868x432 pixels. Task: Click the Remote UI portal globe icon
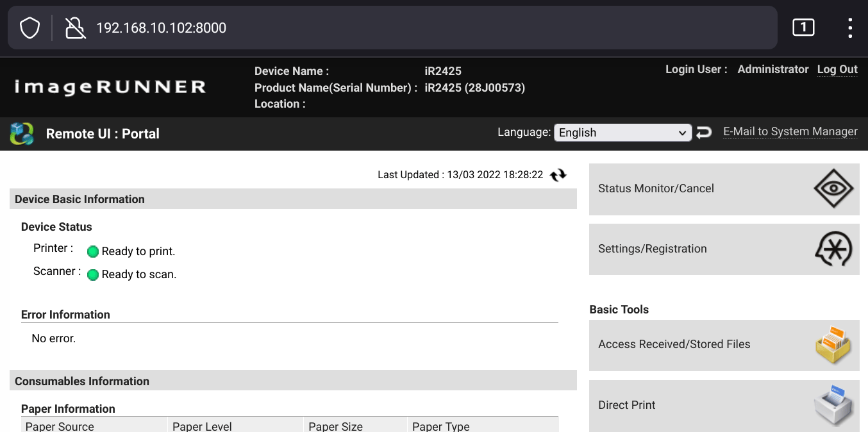(x=22, y=134)
